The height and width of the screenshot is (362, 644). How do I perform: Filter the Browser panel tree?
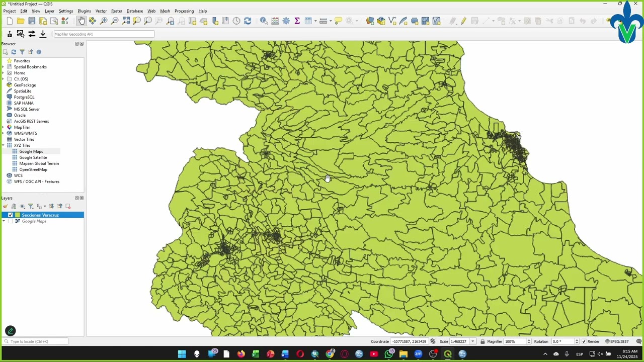(22, 52)
